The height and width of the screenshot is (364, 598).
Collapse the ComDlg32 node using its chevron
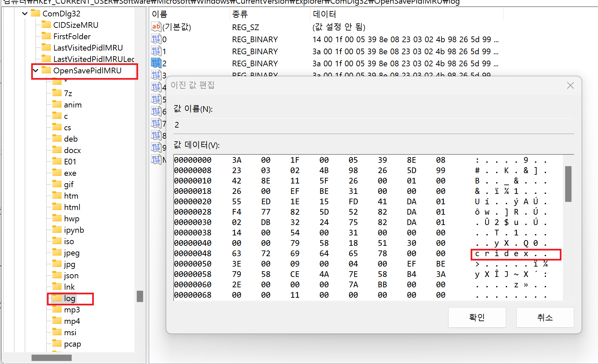click(24, 13)
